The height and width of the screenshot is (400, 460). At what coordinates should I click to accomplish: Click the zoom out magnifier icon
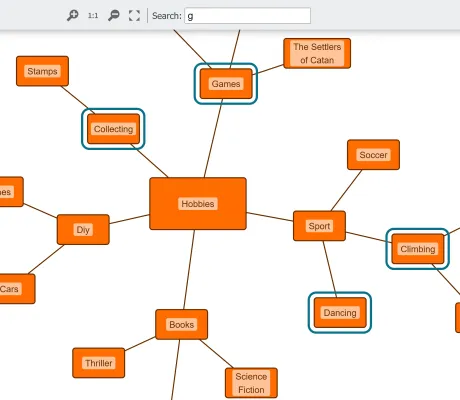point(114,15)
